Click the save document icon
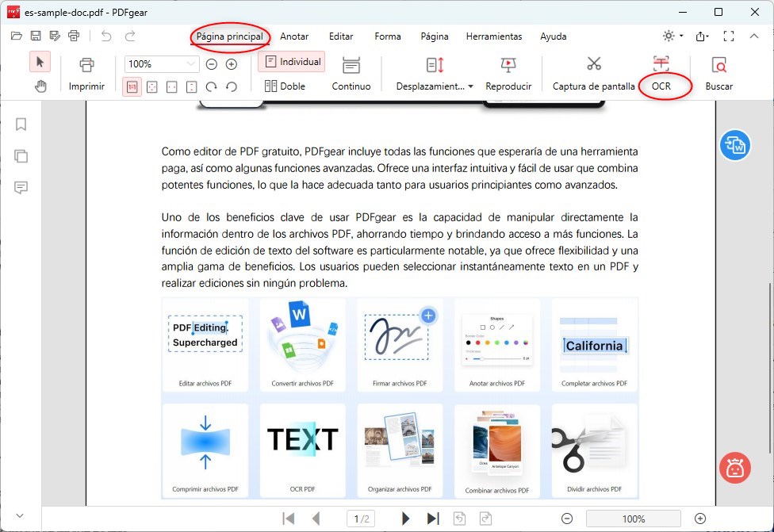Viewport: 774px width, 532px height. 35,35
